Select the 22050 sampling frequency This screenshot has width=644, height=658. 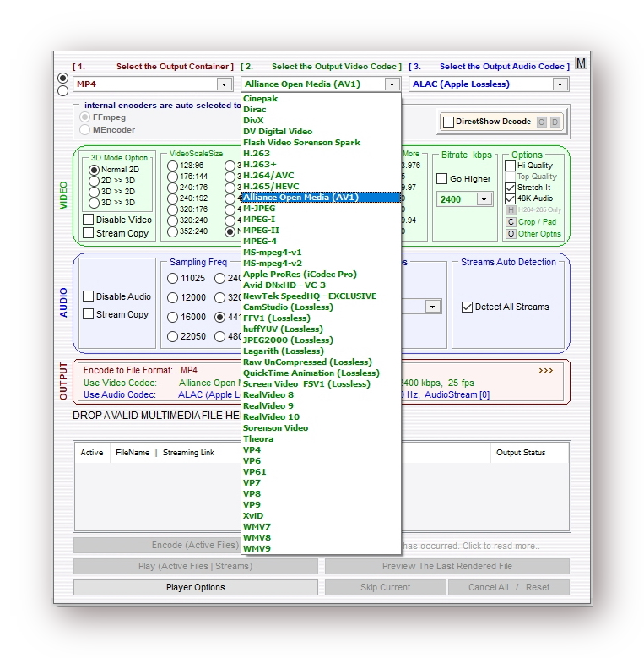pos(172,336)
